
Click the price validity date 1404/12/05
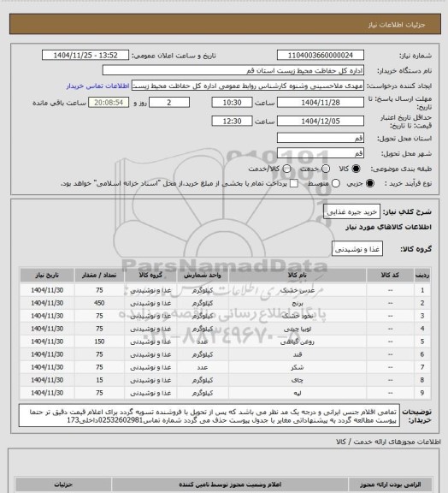coord(321,121)
